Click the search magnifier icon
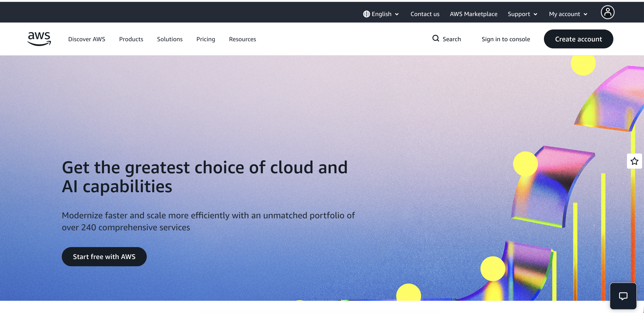Screen dimensions: 644x313 click(x=435, y=39)
